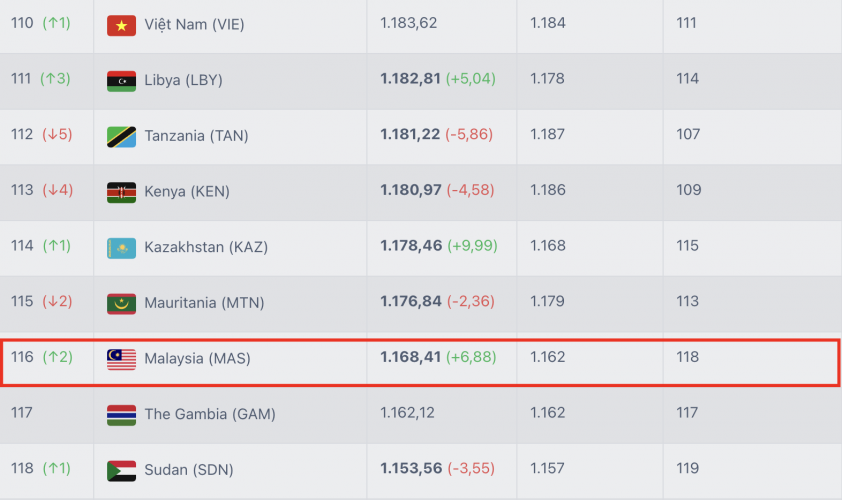Open the Việt Nam (VIE) team link
The height and width of the screenshot is (500, 842).
194,24
